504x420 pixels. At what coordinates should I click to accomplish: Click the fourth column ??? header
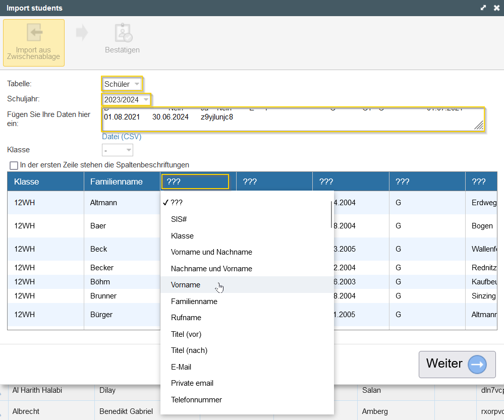pos(274,182)
